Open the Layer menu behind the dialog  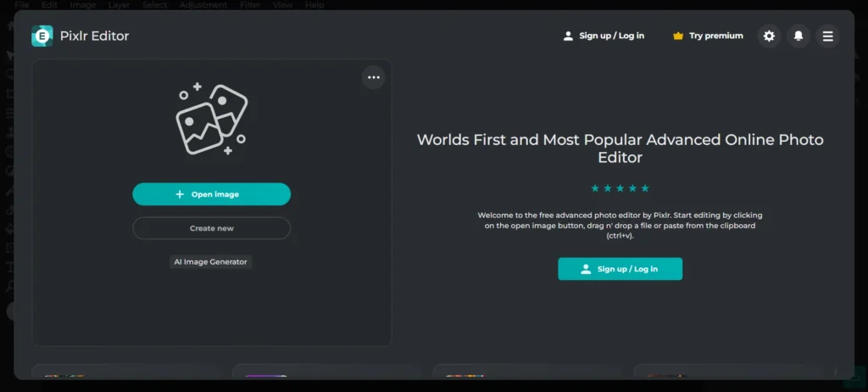(x=119, y=5)
